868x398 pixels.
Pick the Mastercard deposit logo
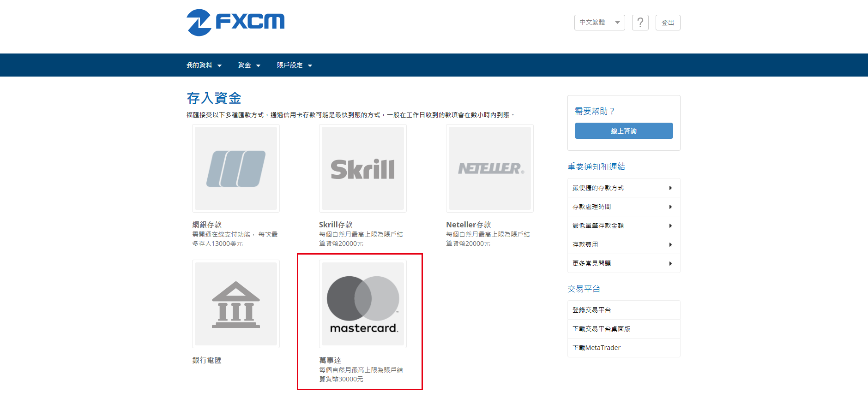point(363,304)
